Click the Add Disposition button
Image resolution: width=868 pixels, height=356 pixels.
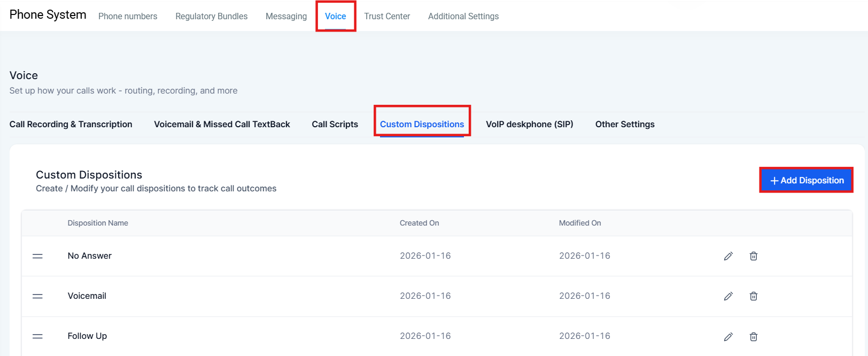pos(806,180)
